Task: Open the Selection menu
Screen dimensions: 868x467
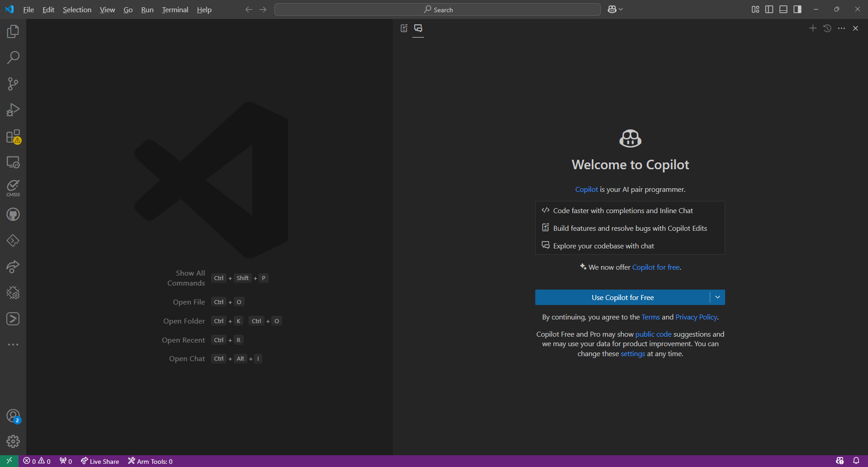Action: click(77, 10)
